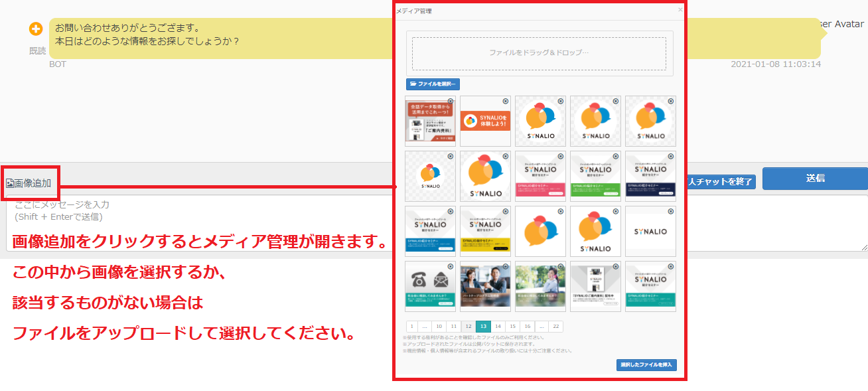Select phone and envelope thumbnail
The image size is (868, 391).
pos(430,287)
